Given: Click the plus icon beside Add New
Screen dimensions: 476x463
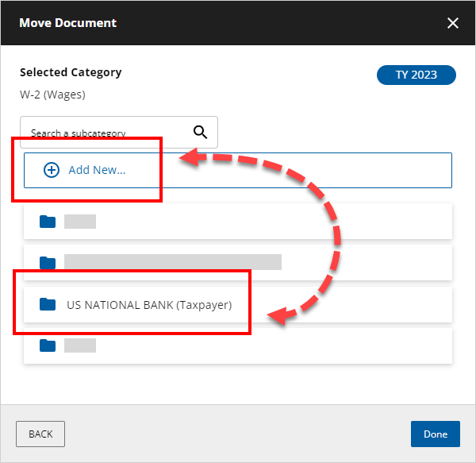Looking at the screenshot, I should 52,170.
